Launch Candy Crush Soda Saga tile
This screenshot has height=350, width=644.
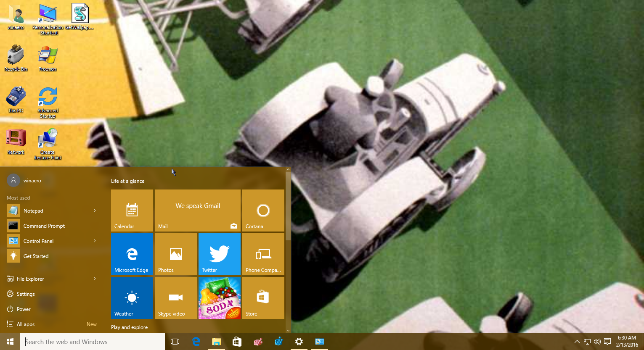(x=219, y=298)
